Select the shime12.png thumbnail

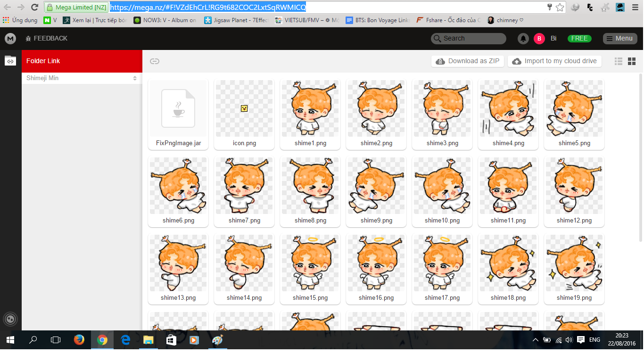point(574,192)
